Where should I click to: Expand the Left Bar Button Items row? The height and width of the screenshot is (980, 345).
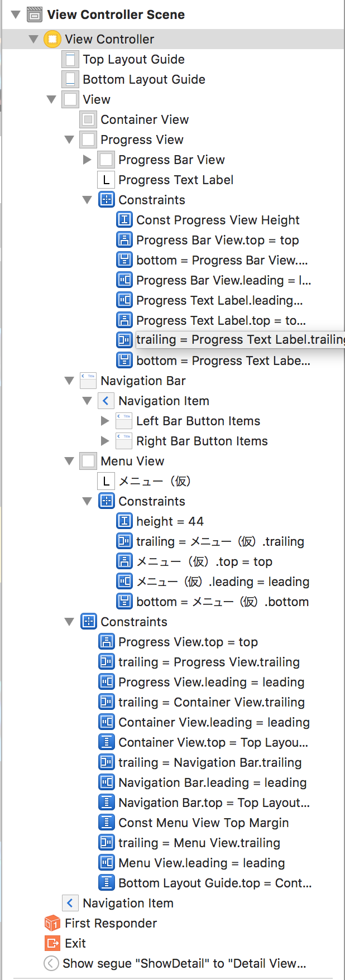point(105,421)
